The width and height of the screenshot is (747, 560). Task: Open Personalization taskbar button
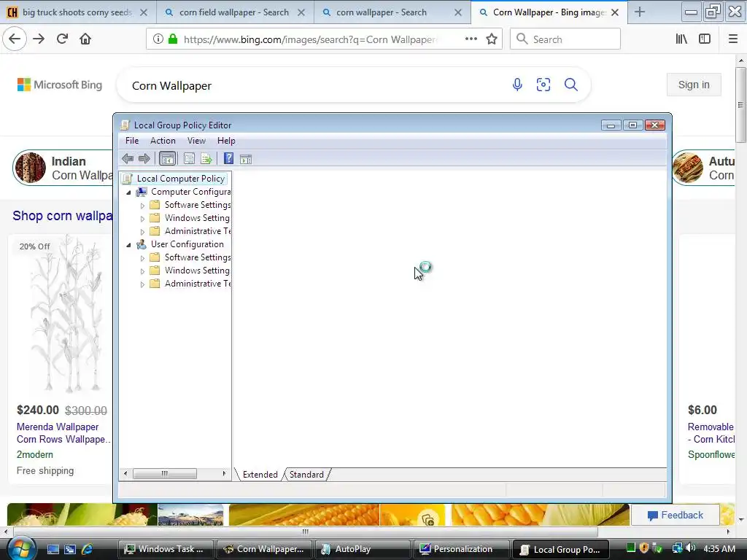[x=461, y=549]
